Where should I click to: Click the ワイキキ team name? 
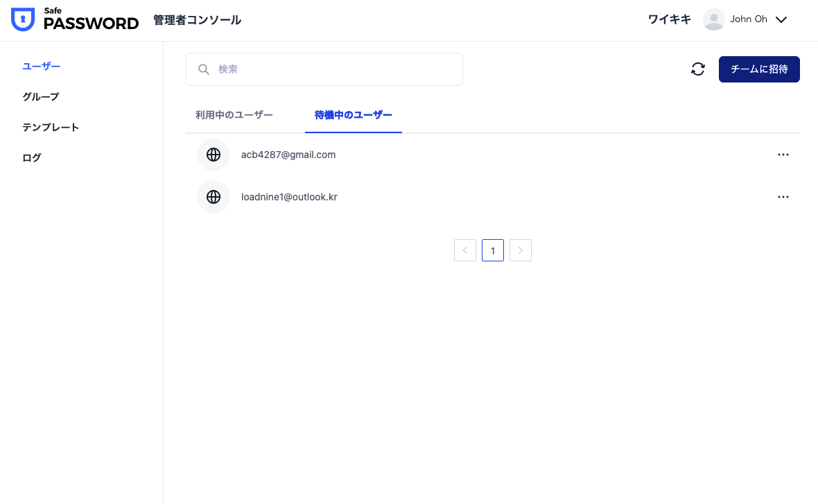(x=669, y=19)
